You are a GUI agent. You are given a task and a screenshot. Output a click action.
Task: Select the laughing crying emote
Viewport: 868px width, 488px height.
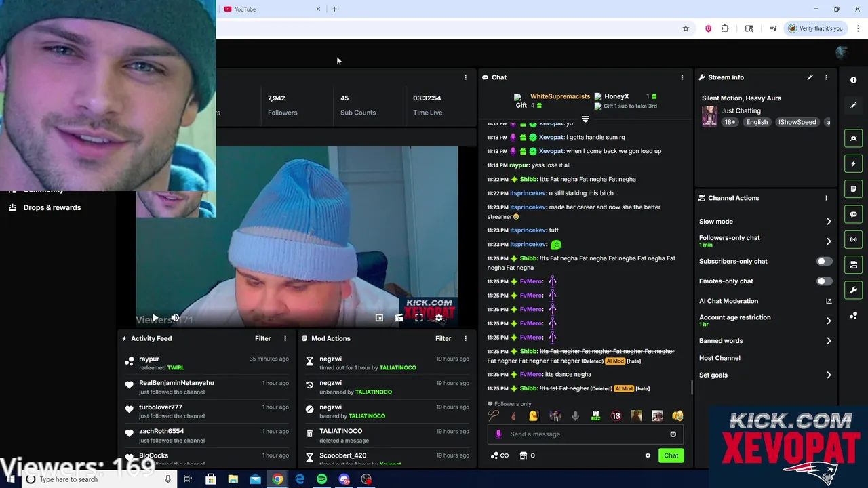677,415
